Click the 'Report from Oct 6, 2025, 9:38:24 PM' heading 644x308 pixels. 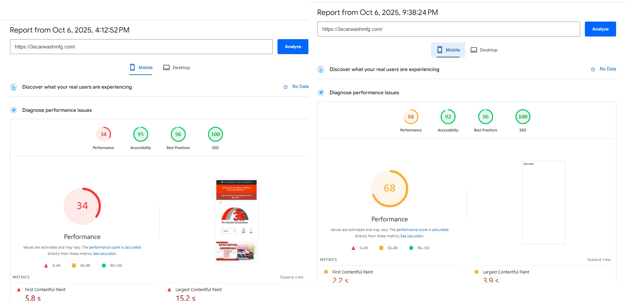[377, 13]
